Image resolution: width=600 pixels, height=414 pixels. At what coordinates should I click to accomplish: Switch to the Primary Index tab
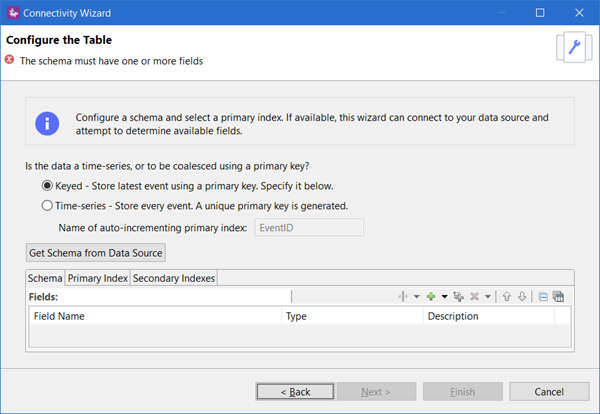tap(97, 278)
